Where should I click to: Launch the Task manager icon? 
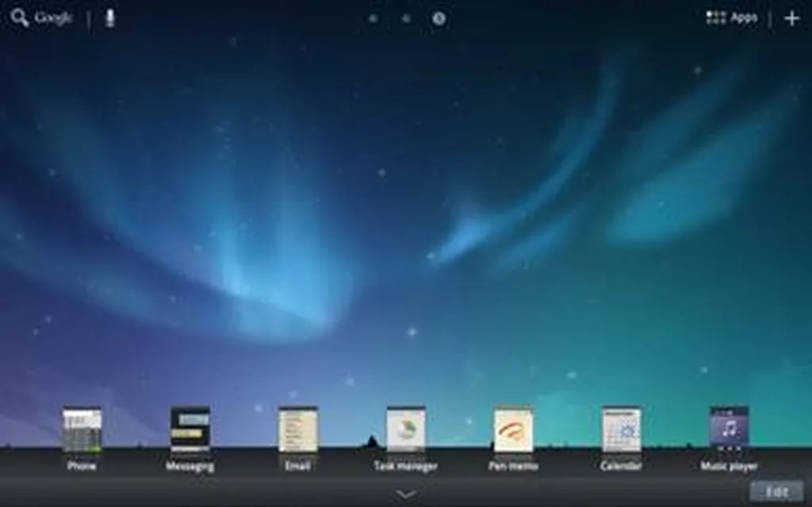coord(406,429)
